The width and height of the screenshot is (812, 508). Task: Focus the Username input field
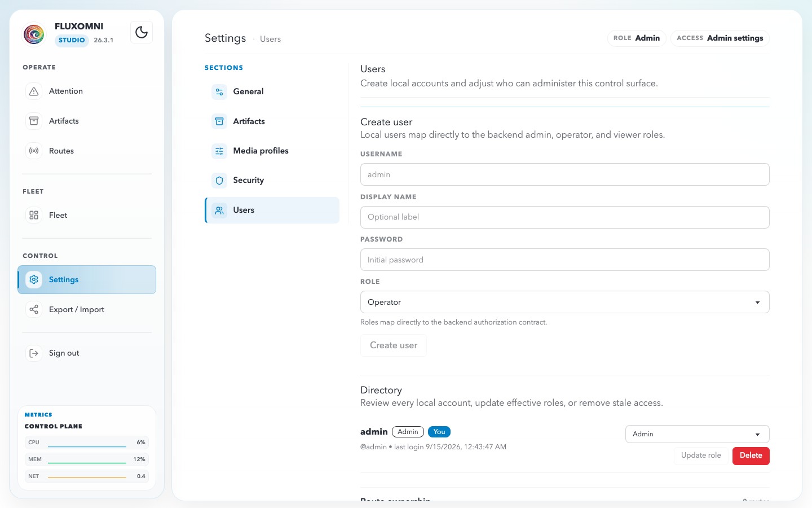click(x=565, y=174)
